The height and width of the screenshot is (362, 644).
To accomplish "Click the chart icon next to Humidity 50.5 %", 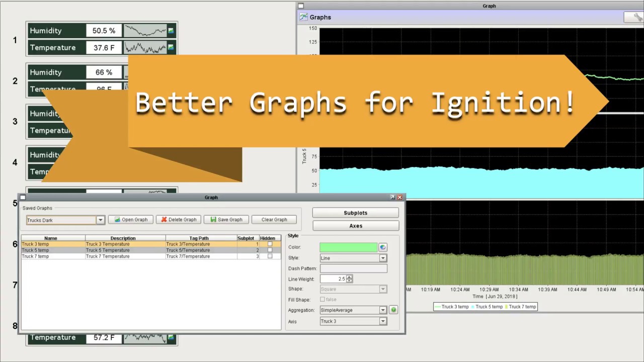I will [x=171, y=31].
